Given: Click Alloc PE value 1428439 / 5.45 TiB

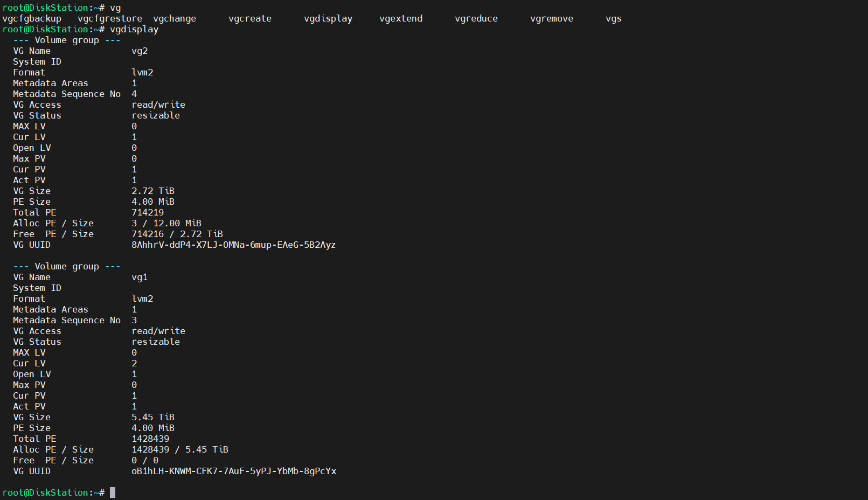Looking at the screenshot, I should pyautogui.click(x=180, y=449).
